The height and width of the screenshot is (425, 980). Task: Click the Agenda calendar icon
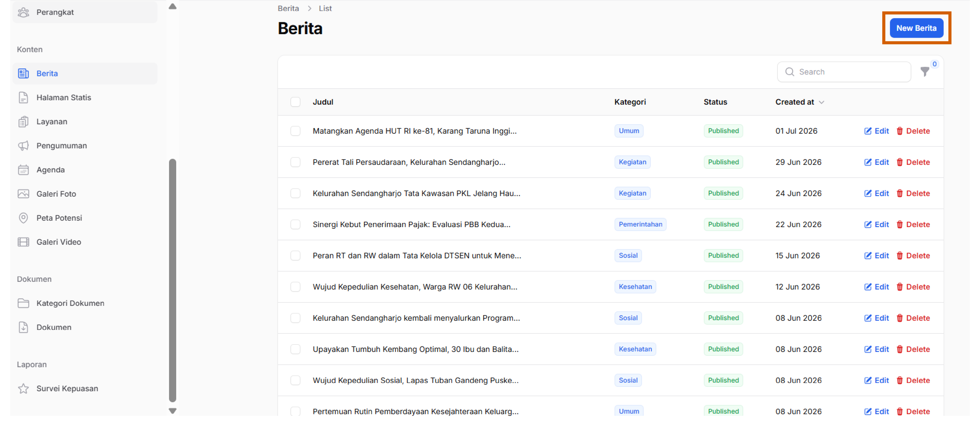[x=23, y=170]
